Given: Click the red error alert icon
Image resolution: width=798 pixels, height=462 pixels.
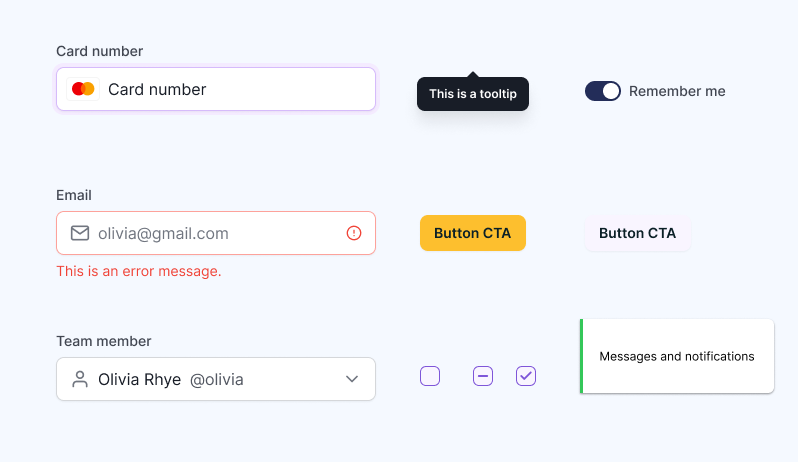Looking at the screenshot, I should [x=354, y=233].
